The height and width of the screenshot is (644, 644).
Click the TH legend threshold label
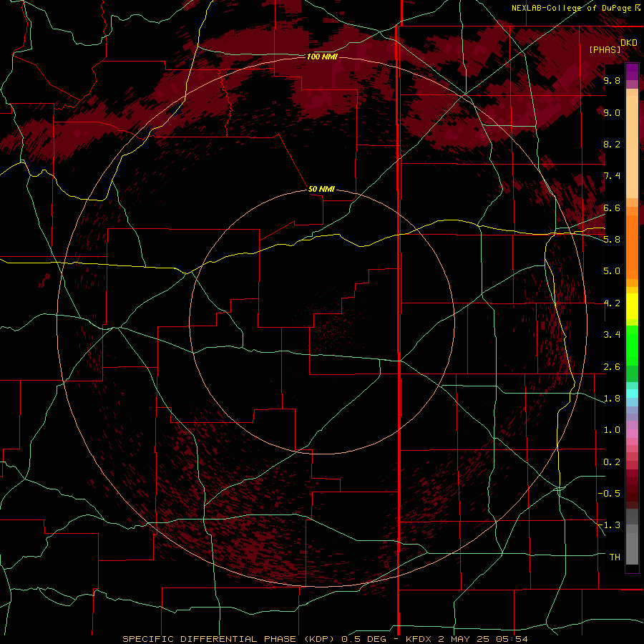coord(615,557)
